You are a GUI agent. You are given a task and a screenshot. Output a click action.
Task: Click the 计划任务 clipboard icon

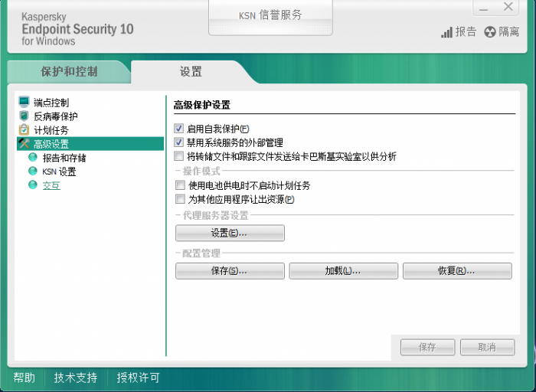tap(24, 129)
